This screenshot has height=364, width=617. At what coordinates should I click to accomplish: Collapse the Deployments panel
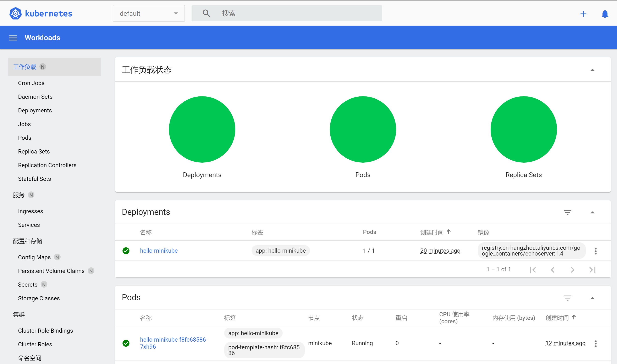point(593,212)
